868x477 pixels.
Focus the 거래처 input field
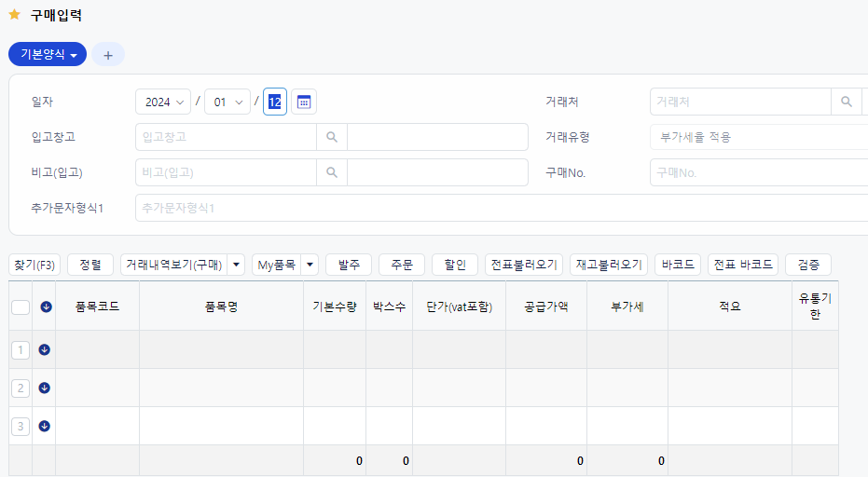[740, 102]
